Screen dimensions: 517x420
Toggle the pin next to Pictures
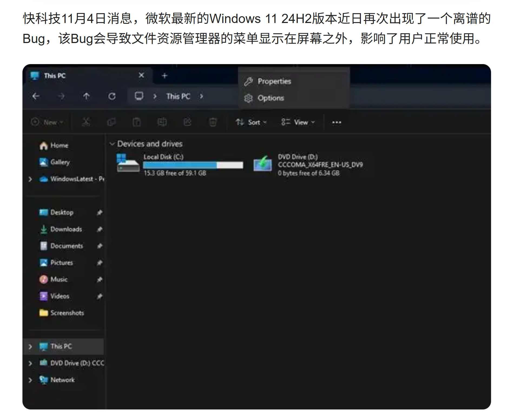[100, 263]
